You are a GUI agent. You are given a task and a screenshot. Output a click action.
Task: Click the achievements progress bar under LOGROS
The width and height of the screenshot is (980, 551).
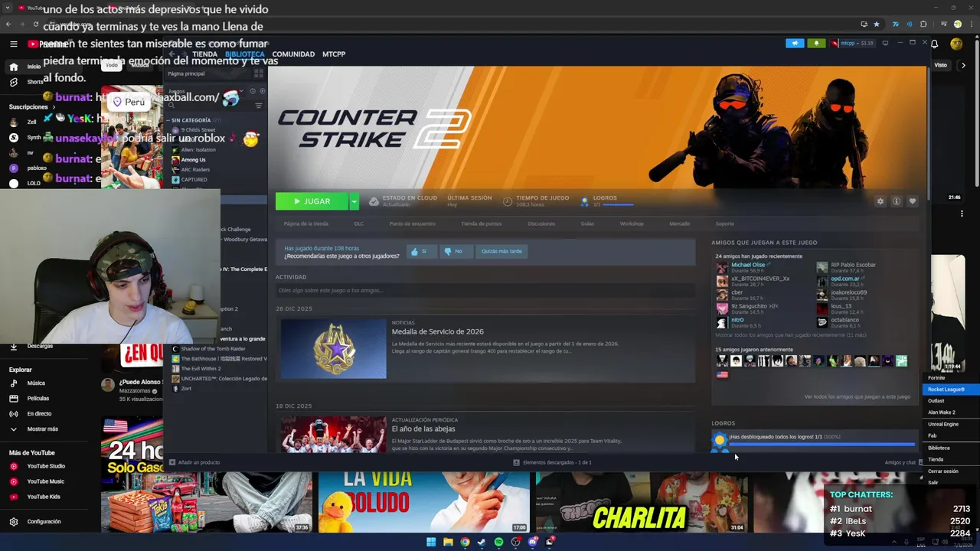822,444
